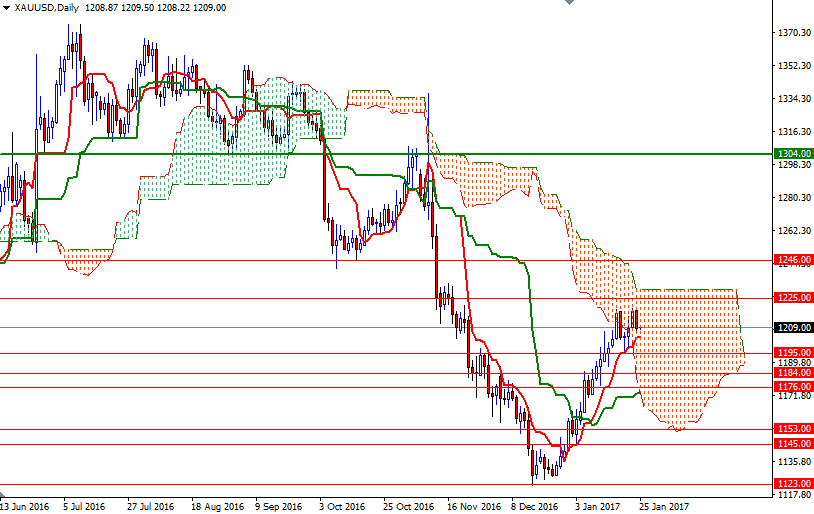Select the red 1176.00 price label
The height and width of the screenshot is (514, 814).
794,387
